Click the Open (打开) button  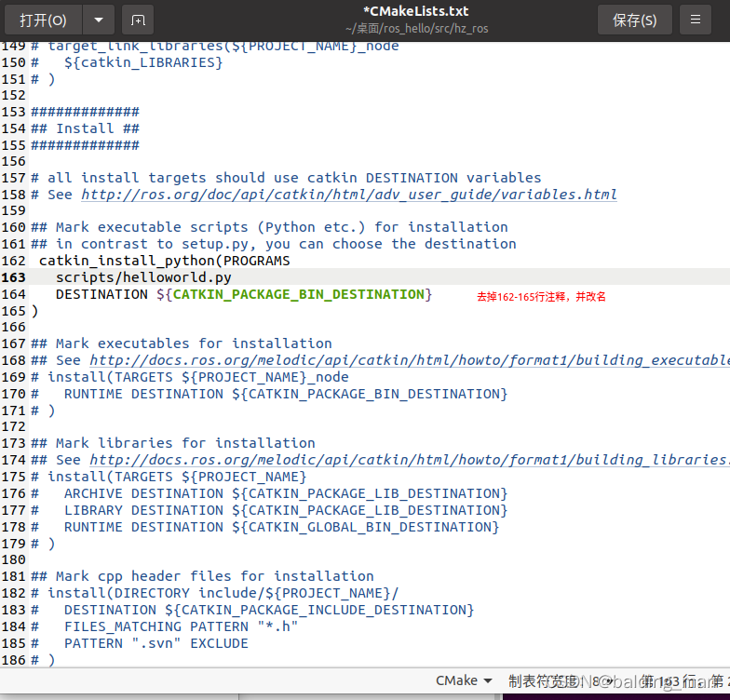point(43,20)
